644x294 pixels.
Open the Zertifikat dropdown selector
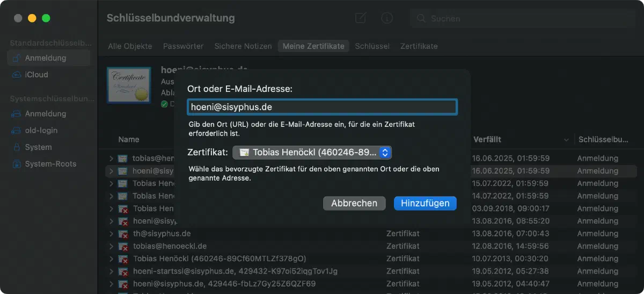[312, 153]
